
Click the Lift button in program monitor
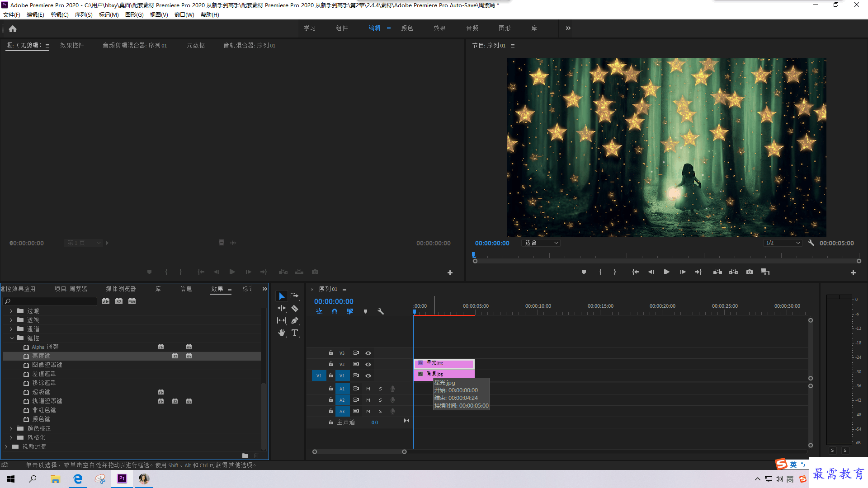point(717,272)
